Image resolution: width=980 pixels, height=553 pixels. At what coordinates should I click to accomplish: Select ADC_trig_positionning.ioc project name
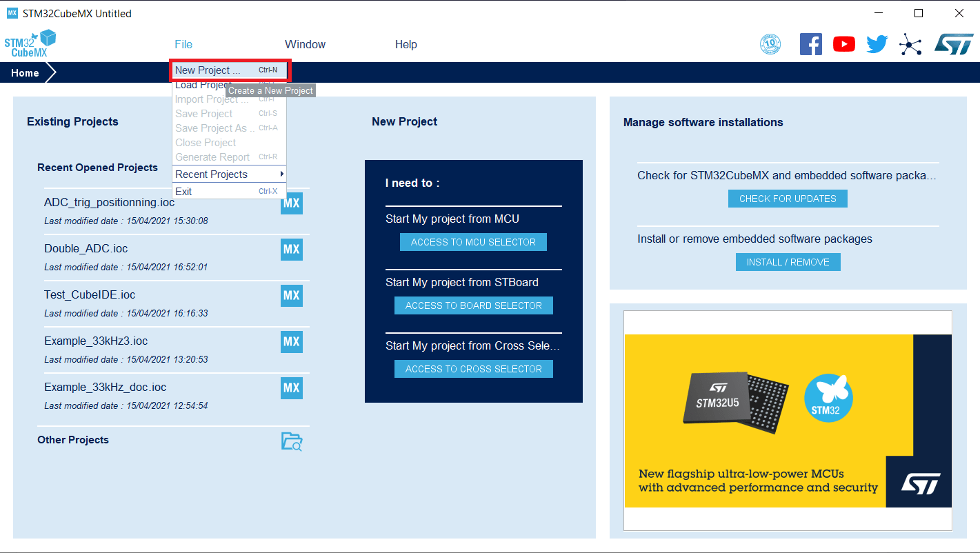click(x=110, y=203)
